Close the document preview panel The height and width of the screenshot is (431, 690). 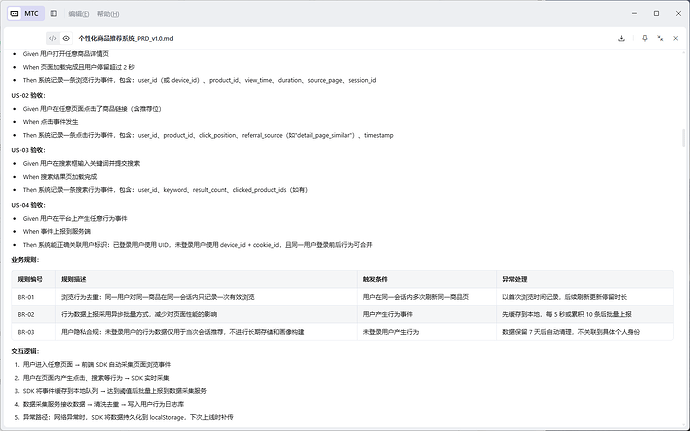pyautogui.click(x=675, y=38)
